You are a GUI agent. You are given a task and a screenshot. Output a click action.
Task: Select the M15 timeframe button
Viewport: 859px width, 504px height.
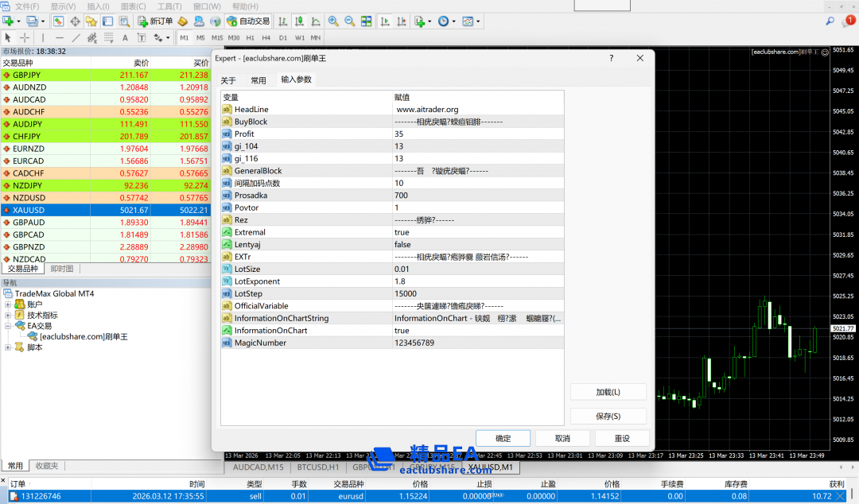click(x=216, y=37)
